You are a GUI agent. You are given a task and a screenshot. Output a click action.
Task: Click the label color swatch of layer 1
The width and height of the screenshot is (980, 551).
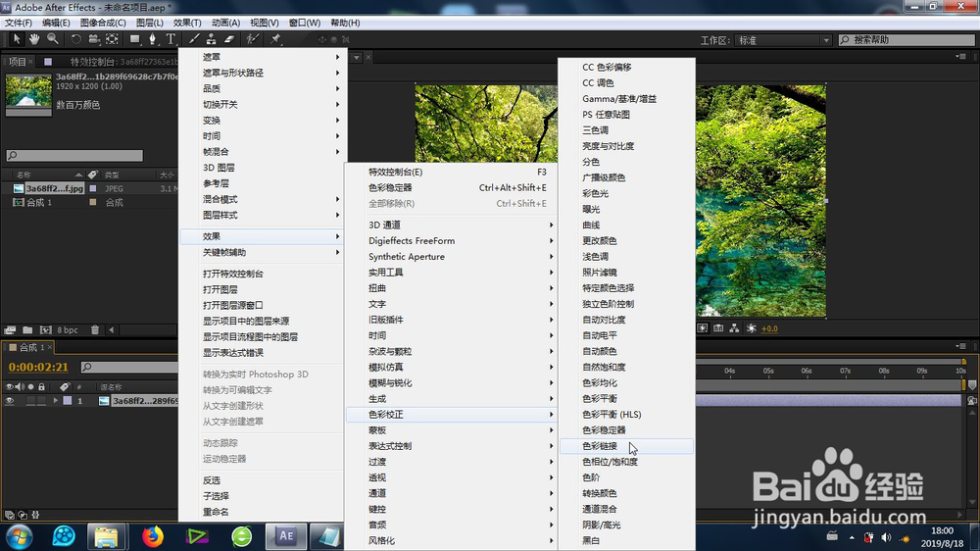pyautogui.click(x=68, y=401)
